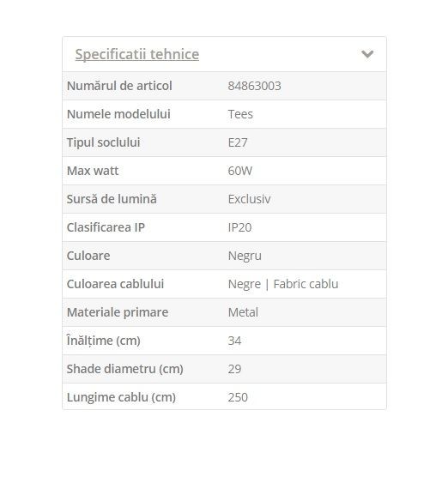This screenshot has width=448, height=477.
Task: Click the Tipul soclului label
Action: pos(104,142)
